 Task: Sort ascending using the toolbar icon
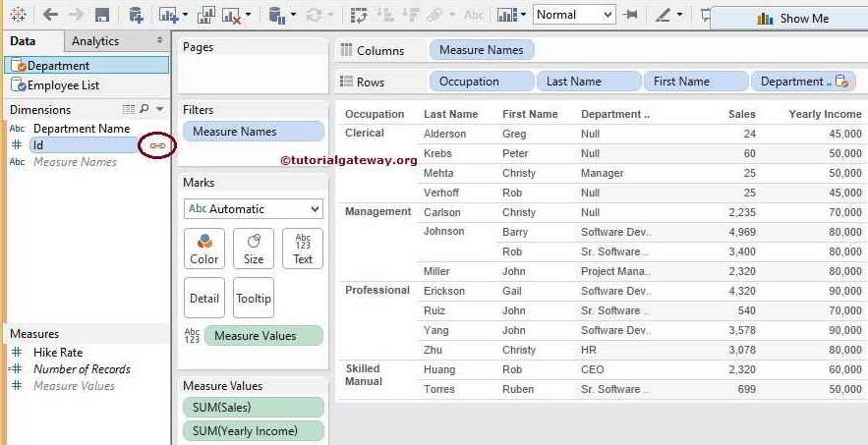(x=384, y=15)
